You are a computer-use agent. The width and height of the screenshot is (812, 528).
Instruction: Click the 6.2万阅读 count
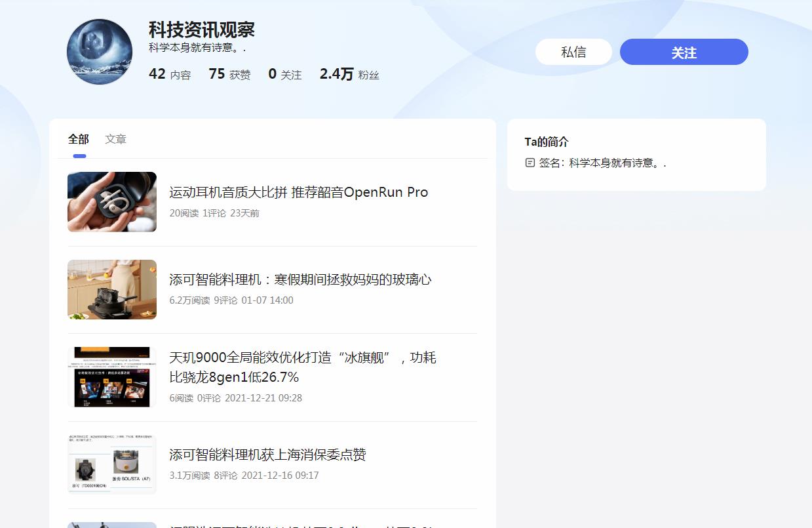coord(189,300)
